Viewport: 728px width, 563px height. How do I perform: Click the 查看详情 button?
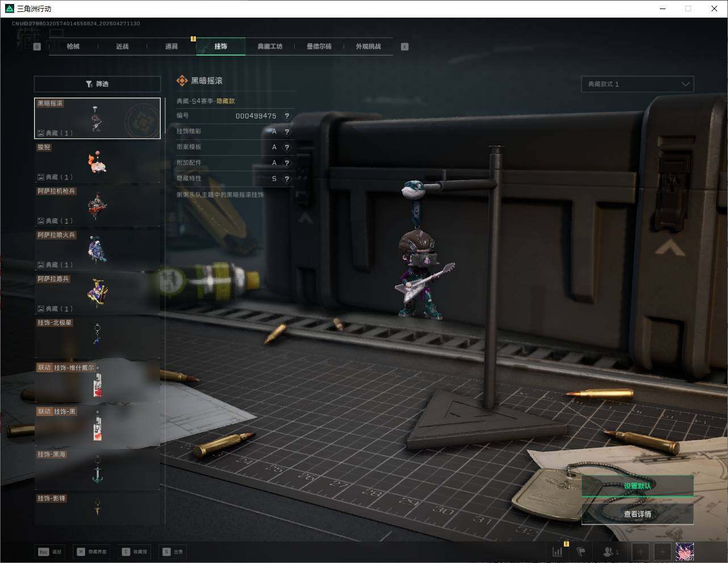637,514
